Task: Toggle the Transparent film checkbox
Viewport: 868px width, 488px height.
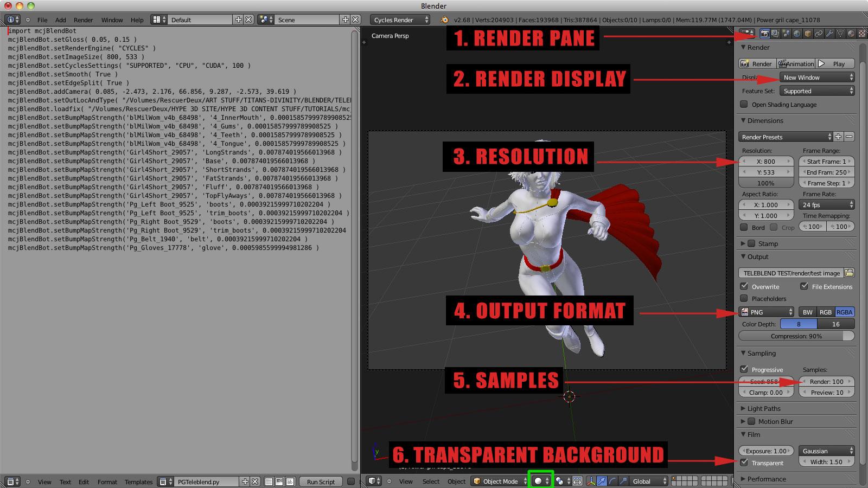Action: tap(744, 463)
